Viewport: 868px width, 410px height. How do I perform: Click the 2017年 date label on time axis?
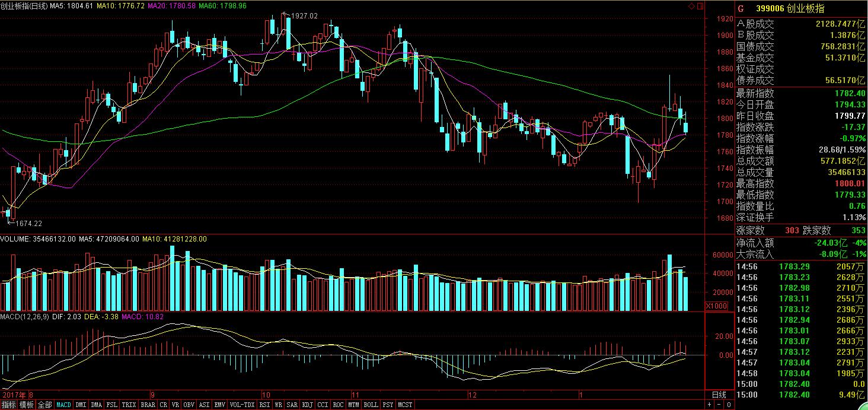[x=13, y=395]
